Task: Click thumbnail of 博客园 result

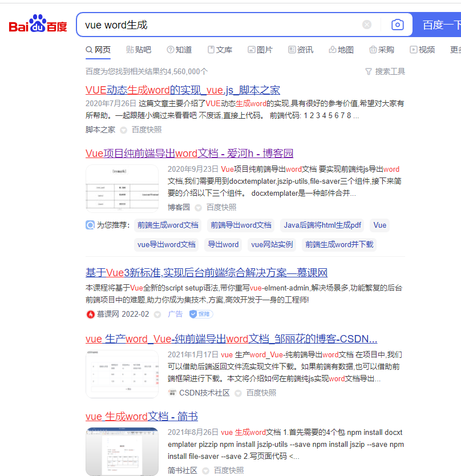Action: click(x=122, y=188)
